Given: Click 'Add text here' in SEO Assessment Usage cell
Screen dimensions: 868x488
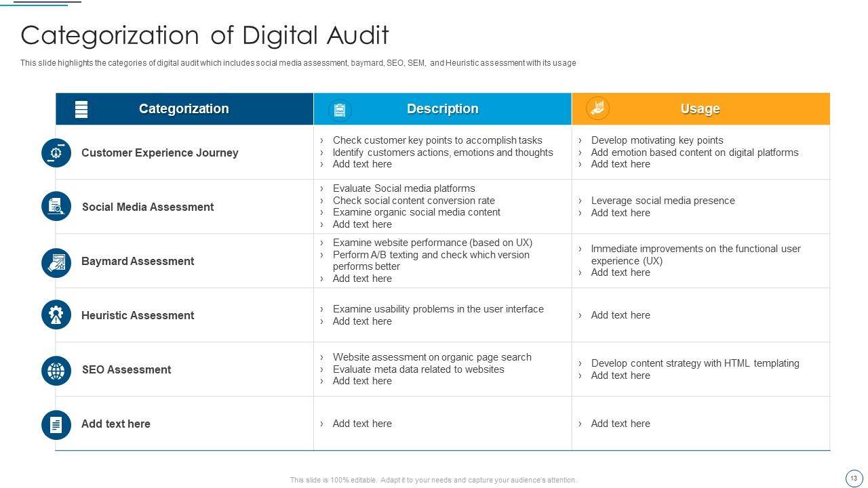Looking at the screenshot, I should tap(620, 375).
